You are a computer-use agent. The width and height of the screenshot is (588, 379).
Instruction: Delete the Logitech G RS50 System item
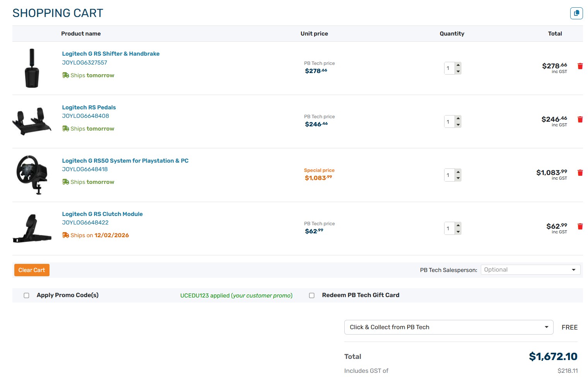tap(580, 173)
